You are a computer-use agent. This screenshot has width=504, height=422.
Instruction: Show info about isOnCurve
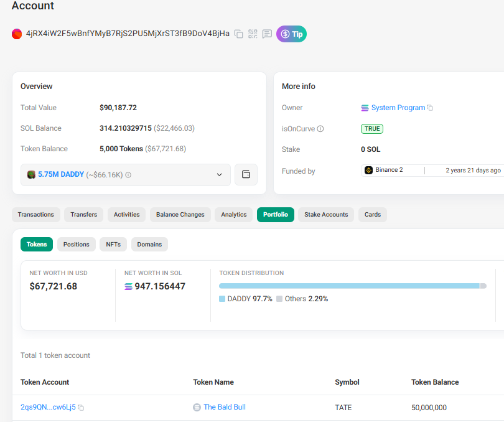click(x=320, y=129)
